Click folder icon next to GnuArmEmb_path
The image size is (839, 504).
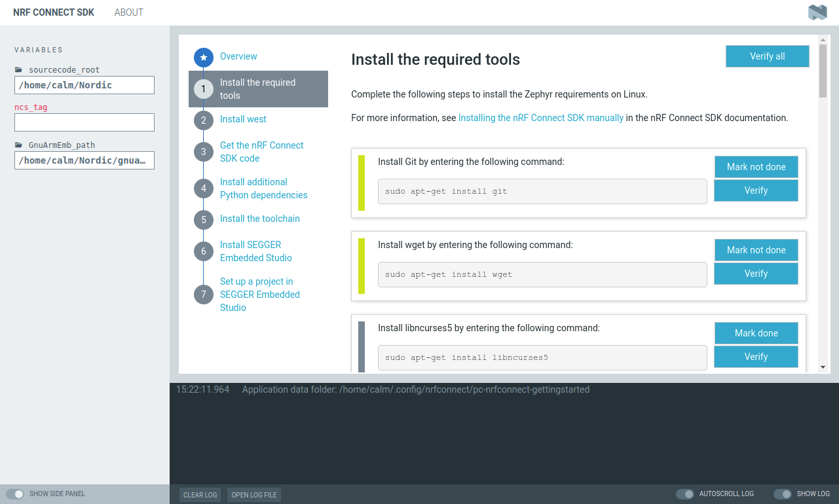coord(18,145)
